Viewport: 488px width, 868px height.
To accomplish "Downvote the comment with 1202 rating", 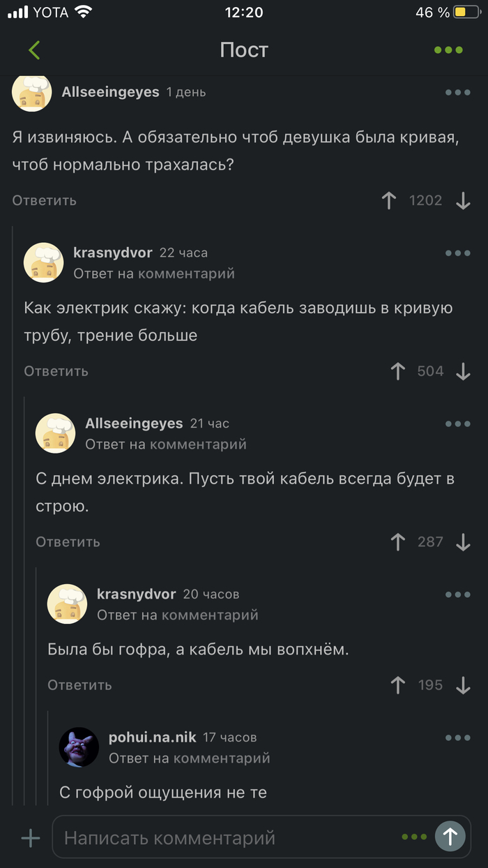I will tap(463, 201).
